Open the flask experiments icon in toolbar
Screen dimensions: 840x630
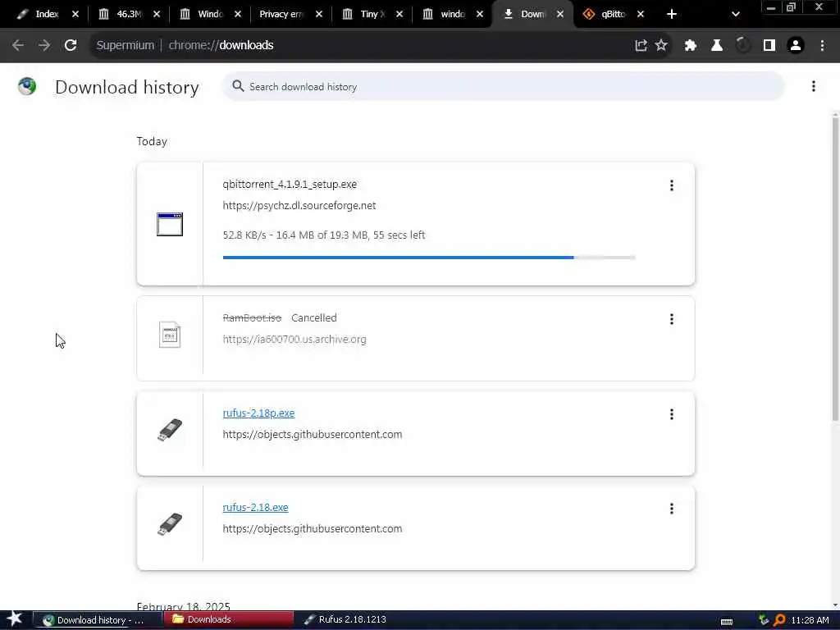(x=716, y=46)
